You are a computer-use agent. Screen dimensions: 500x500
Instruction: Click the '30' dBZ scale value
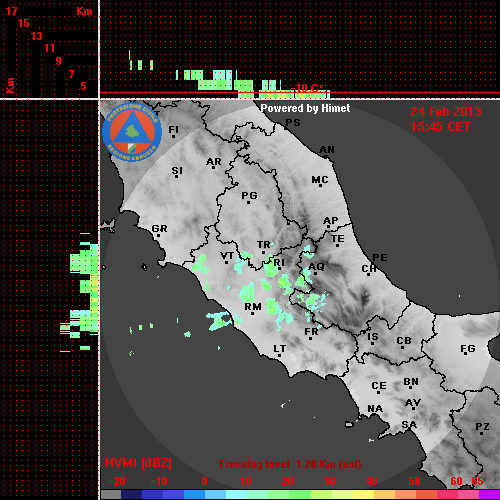(330, 481)
